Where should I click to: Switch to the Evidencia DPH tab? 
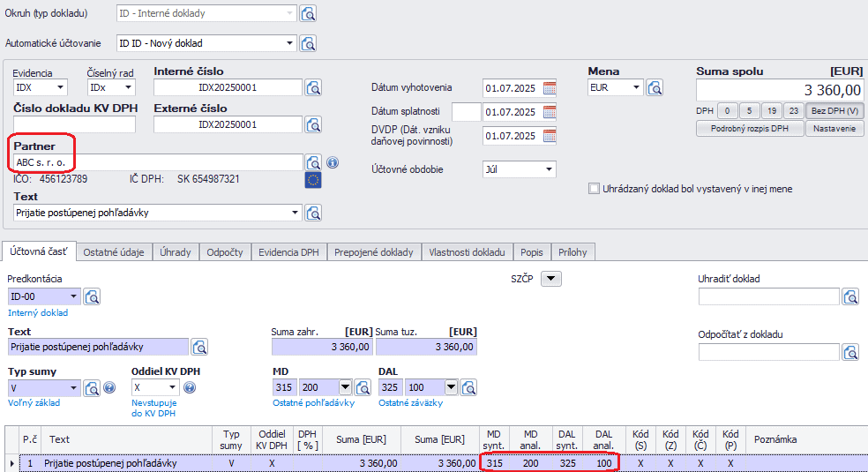(x=288, y=252)
